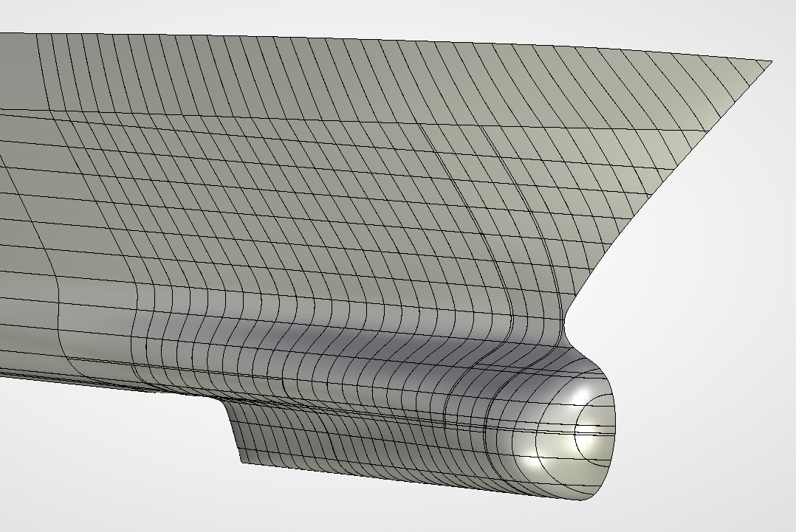The image size is (796, 532).
Task: Select the sharp upper-right corner of the bow flare
Action: pyautogui.click(x=770, y=62)
